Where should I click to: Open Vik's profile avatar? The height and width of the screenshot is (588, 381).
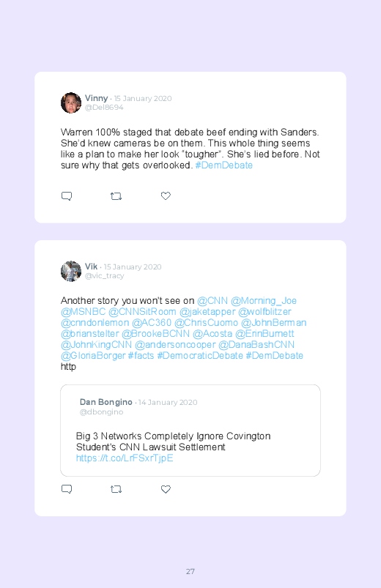click(x=71, y=271)
